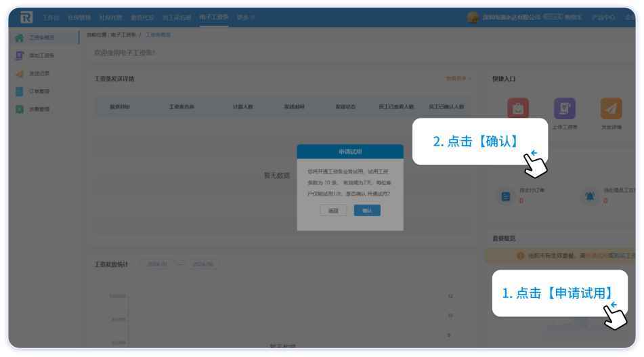Click the 发送状态 column header

pyautogui.click(x=345, y=107)
